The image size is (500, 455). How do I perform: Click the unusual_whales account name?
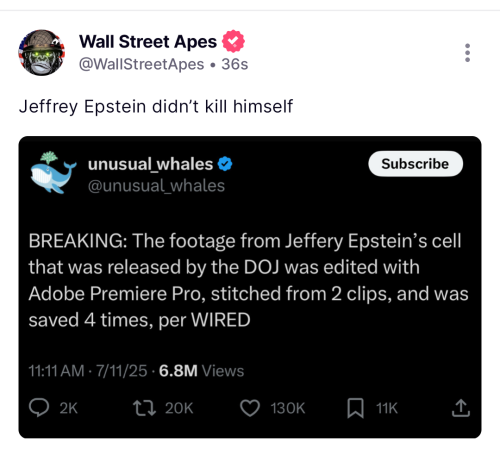coord(150,164)
